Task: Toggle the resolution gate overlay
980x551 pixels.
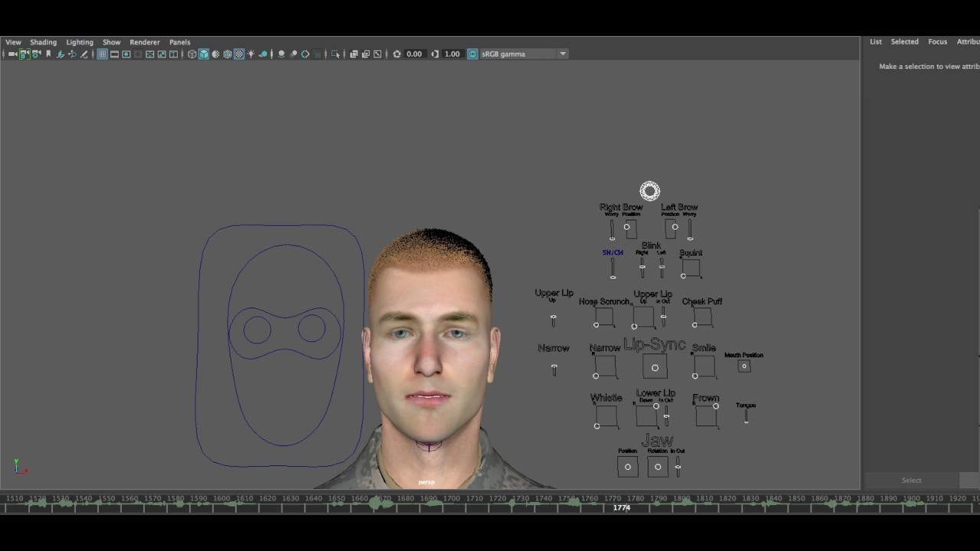Action: click(126, 54)
